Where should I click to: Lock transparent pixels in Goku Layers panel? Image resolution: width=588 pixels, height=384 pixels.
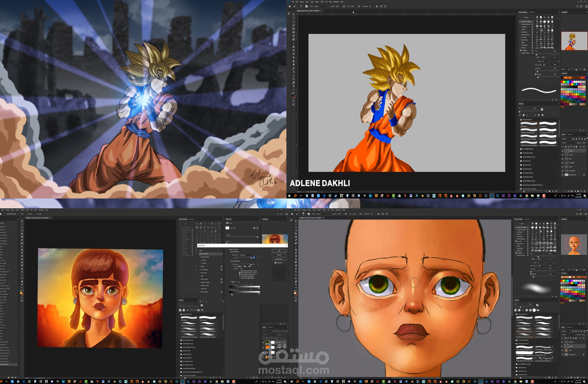[x=566, y=146]
